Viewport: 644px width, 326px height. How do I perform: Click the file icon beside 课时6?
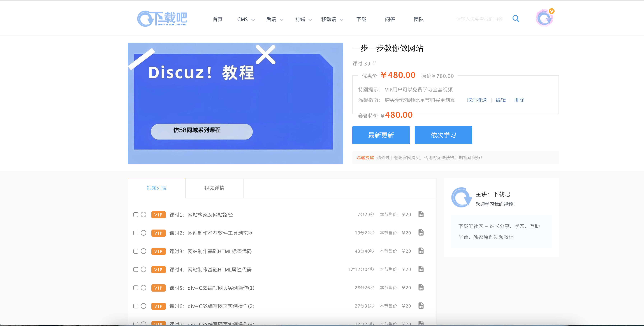tap(421, 306)
